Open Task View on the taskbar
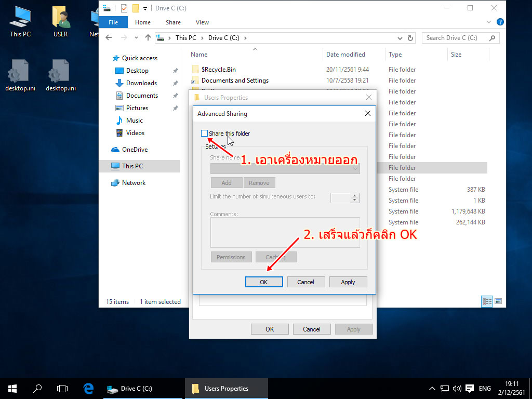Image resolution: width=532 pixels, height=399 pixels. pos(62,388)
